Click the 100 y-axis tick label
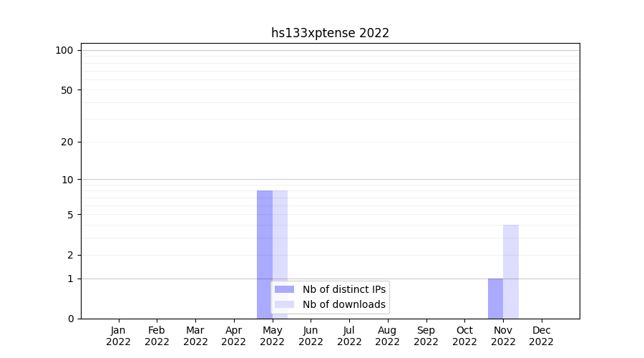 click(64, 50)
